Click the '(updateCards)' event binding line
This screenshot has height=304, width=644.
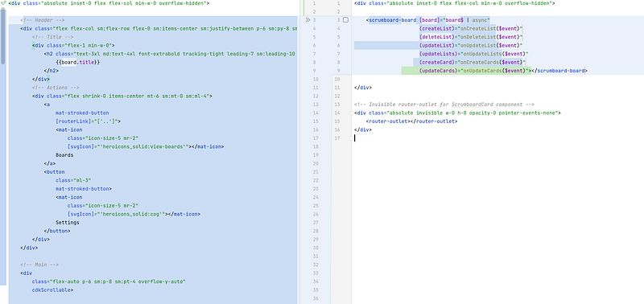(x=475, y=71)
